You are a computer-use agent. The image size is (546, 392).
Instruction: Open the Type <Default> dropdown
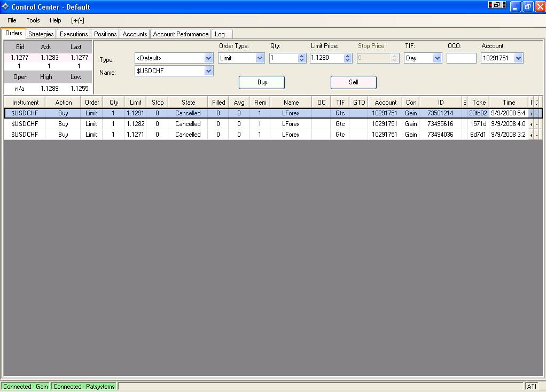(208, 58)
